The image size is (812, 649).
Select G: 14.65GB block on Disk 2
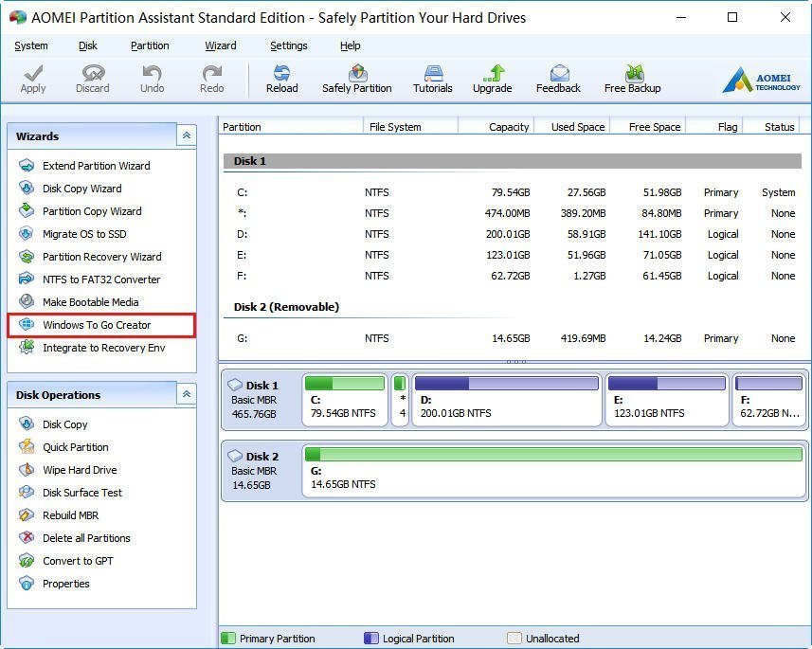coord(554,471)
